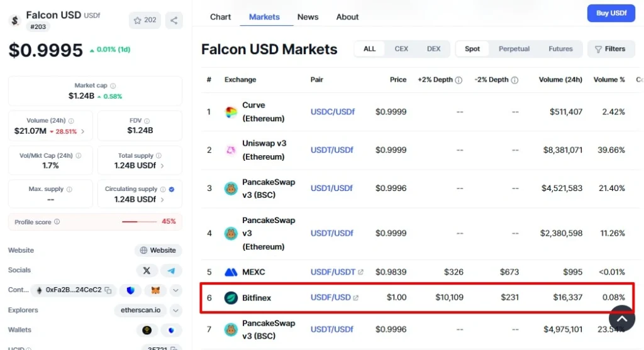Click the Curve exchange logo
644x350 pixels.
[x=231, y=112]
